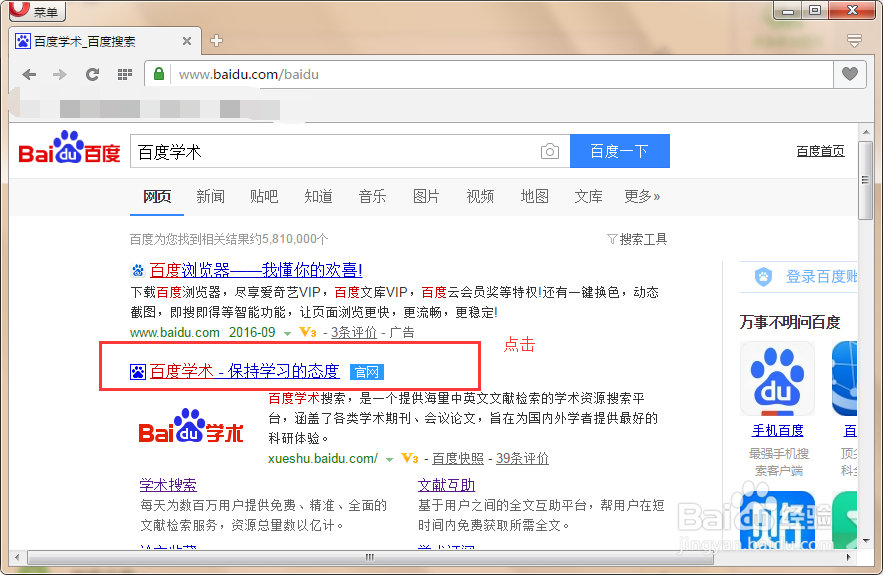
Task: Open the 3条评价 link
Action: (354, 332)
